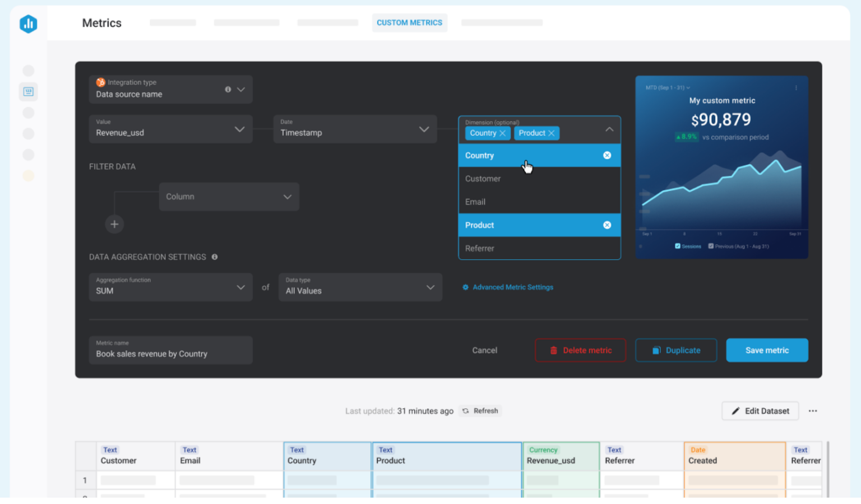This screenshot has height=504, width=861.
Task: Click the gear icon before Advanced Metric Settings
Action: 465,287
